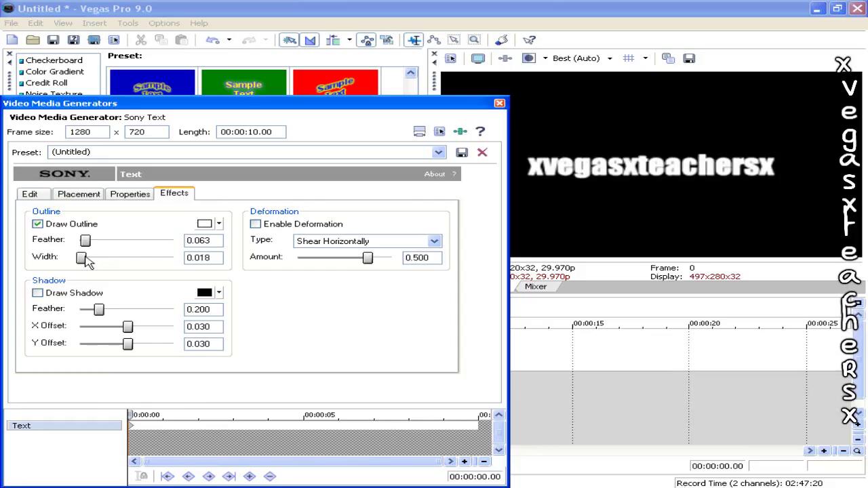
Task: Delete preset using the red X icon
Action: [482, 152]
